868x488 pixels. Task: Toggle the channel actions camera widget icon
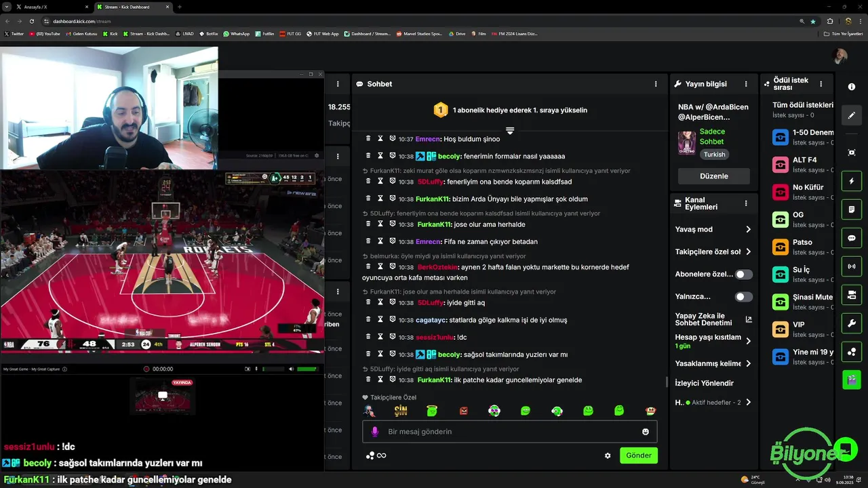[x=852, y=295]
